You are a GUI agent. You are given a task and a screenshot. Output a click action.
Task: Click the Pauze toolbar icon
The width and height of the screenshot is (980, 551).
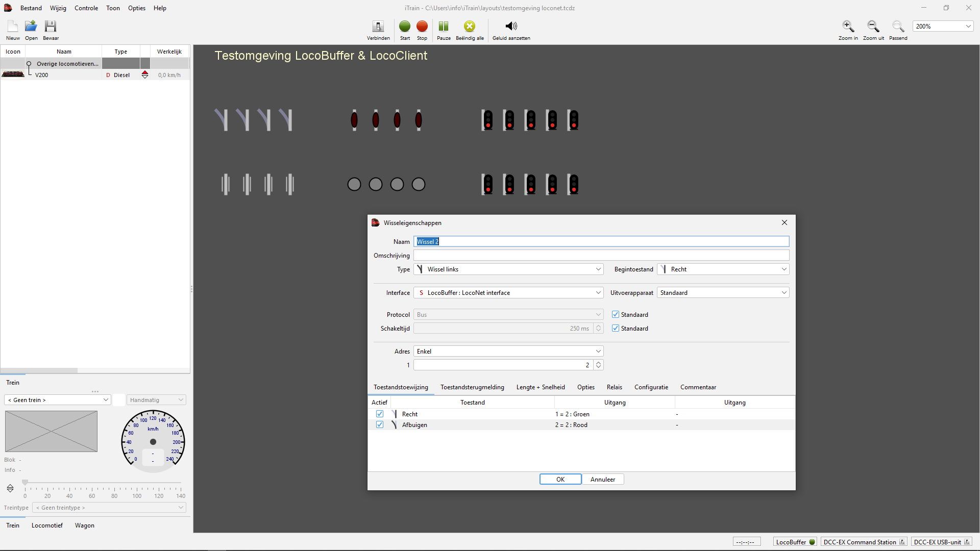(x=444, y=27)
